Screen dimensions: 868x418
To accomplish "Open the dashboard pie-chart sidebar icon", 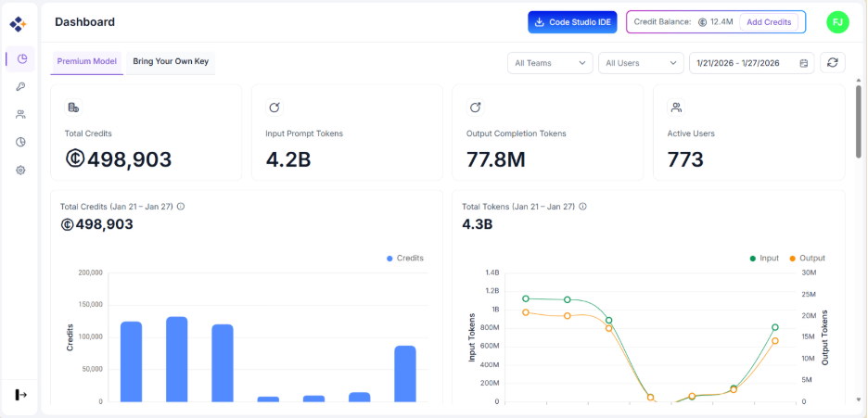I will [21, 59].
